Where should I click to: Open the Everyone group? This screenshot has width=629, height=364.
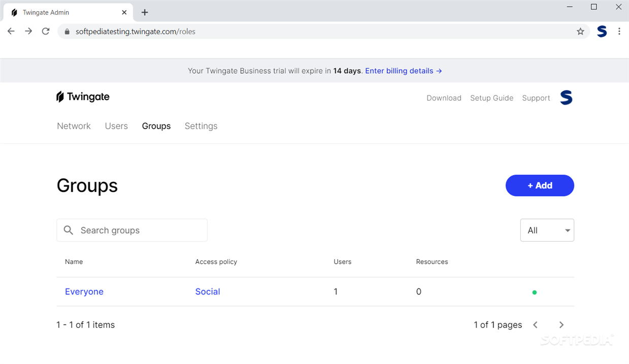click(84, 291)
